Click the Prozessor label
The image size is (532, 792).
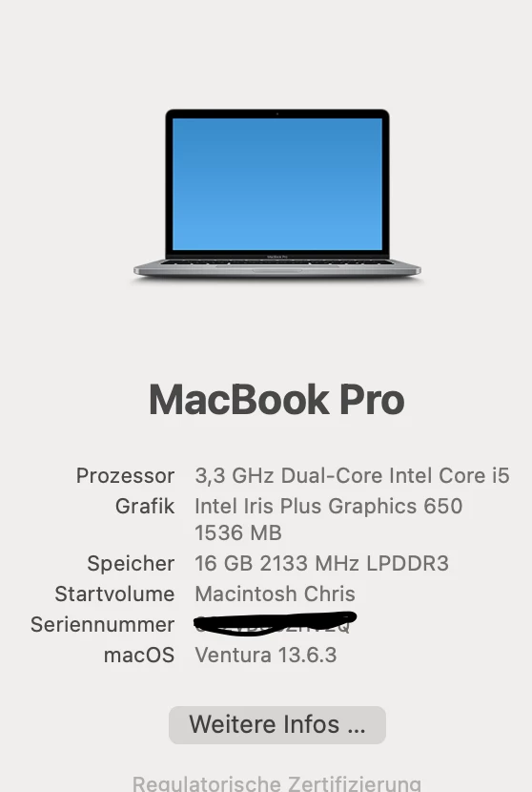tap(125, 476)
